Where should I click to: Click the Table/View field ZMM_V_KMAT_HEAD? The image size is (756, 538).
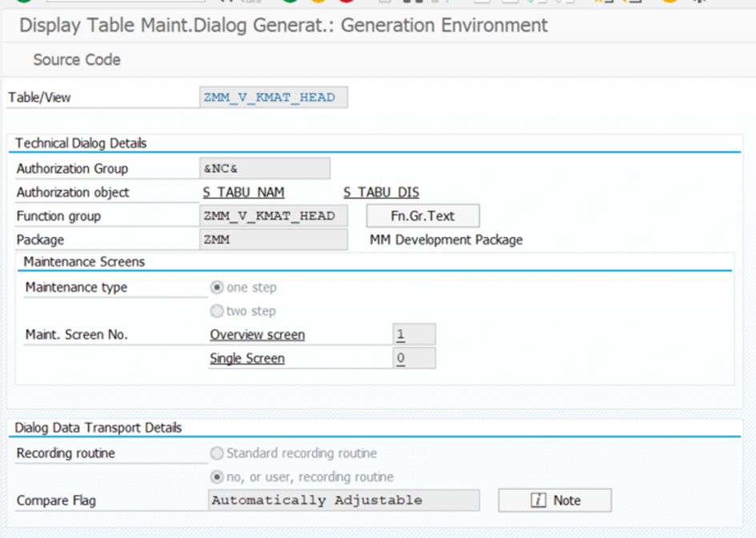(x=273, y=98)
